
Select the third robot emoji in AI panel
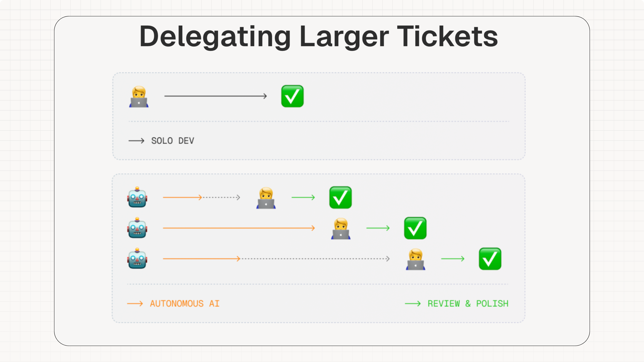click(x=137, y=258)
